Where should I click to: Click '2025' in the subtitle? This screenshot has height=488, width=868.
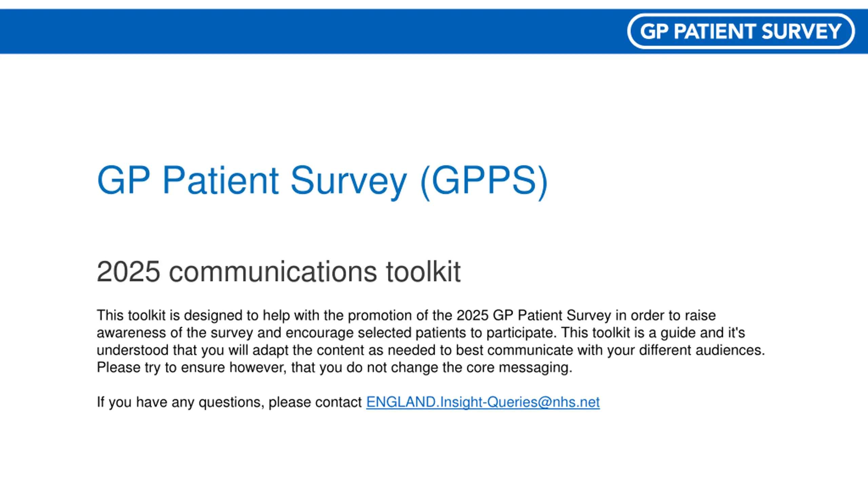(128, 272)
